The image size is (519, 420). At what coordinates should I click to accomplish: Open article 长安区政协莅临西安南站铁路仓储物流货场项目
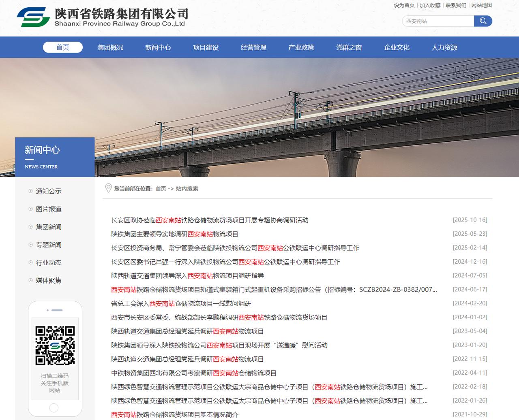pos(210,220)
